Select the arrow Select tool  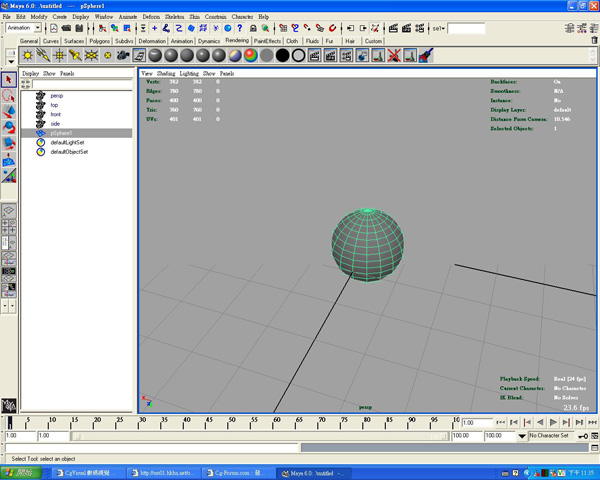coord(9,80)
